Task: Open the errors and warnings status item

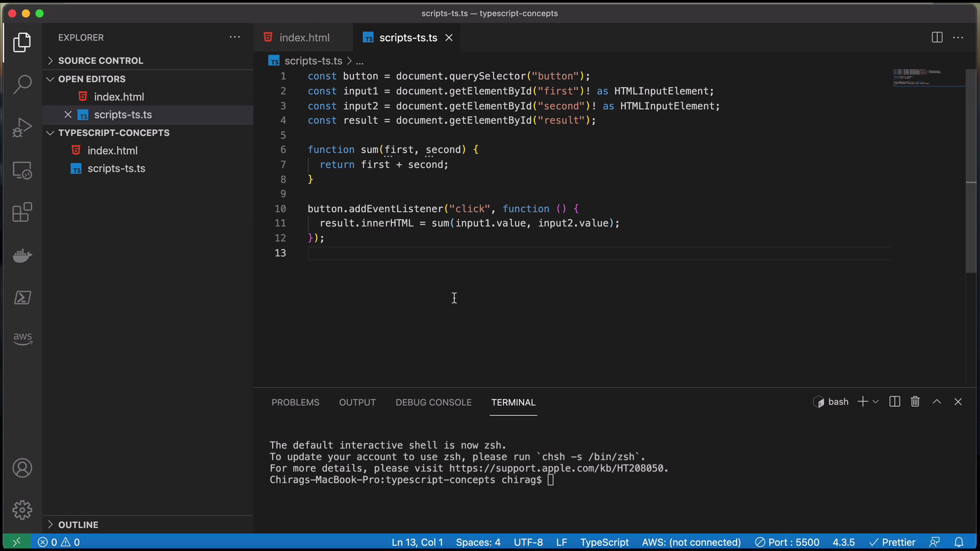Action: point(59,542)
